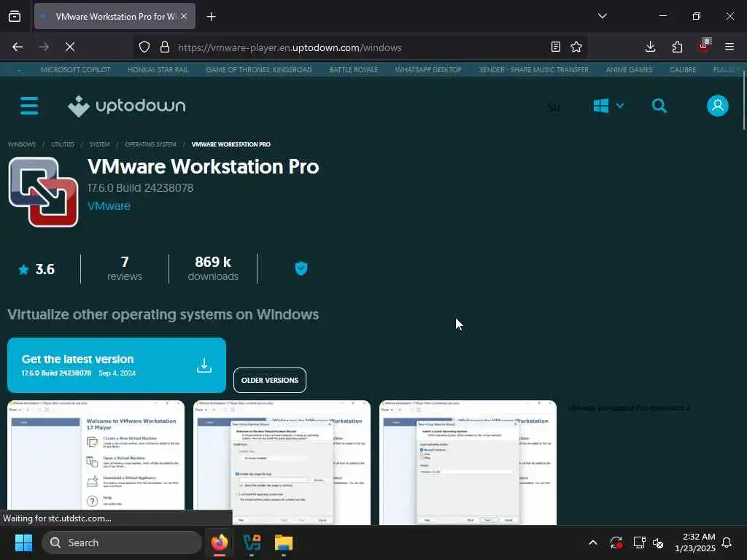Open Windows Start menu
747x560 pixels.
click(23, 542)
